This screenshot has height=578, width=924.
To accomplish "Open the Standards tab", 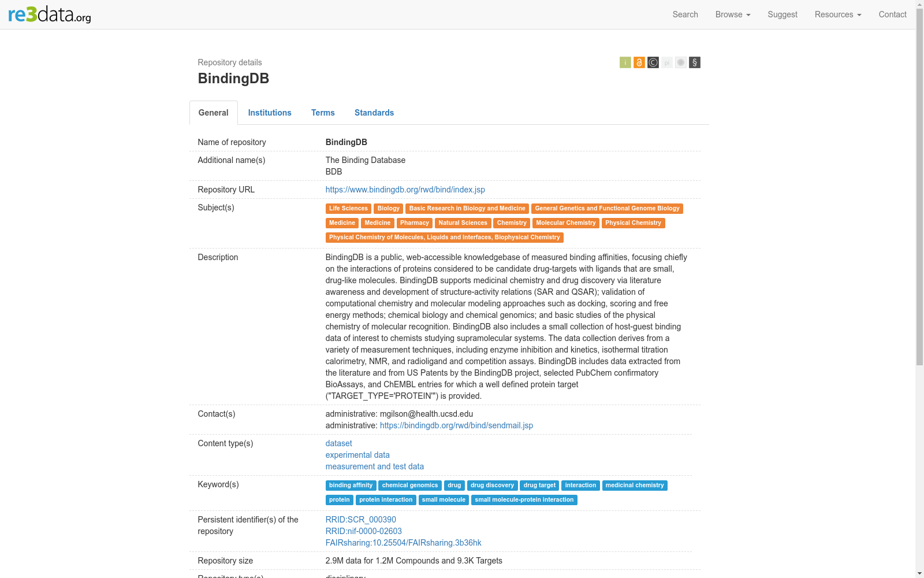I will [374, 113].
